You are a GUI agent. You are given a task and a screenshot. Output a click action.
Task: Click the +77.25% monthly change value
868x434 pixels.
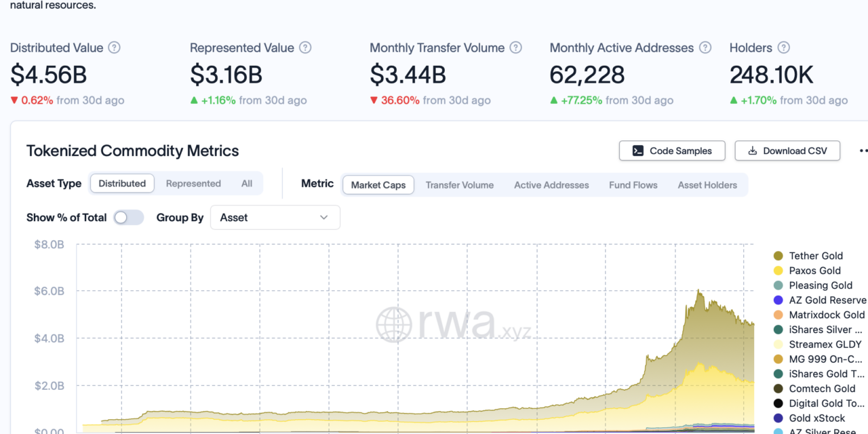[x=582, y=100]
